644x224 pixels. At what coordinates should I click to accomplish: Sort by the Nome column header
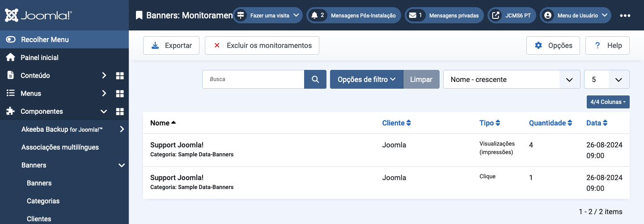pos(163,123)
